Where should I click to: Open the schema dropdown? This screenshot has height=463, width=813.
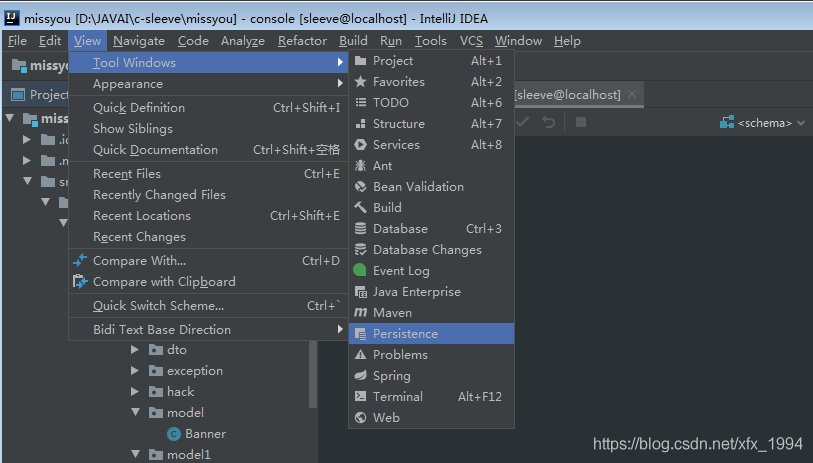click(762, 123)
